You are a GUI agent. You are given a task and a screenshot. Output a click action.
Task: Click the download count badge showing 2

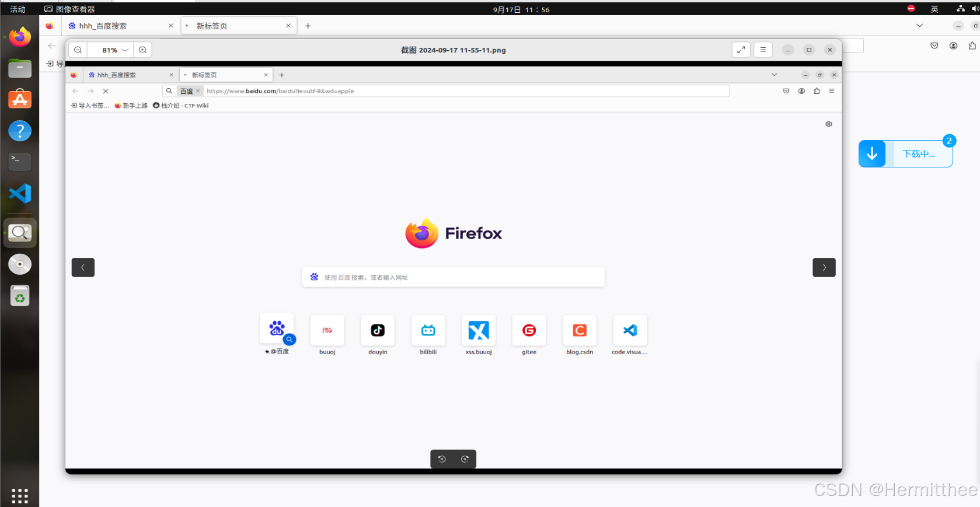[x=949, y=141]
